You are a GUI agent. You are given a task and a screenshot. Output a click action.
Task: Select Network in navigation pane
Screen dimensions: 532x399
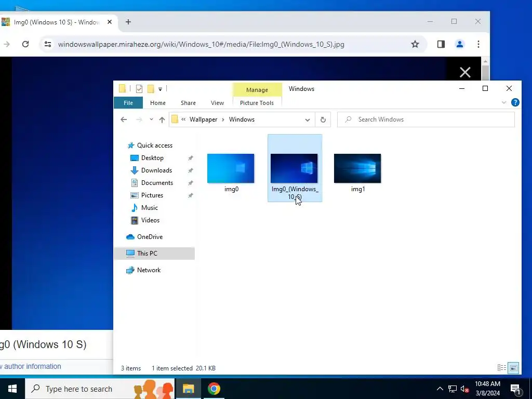click(149, 270)
